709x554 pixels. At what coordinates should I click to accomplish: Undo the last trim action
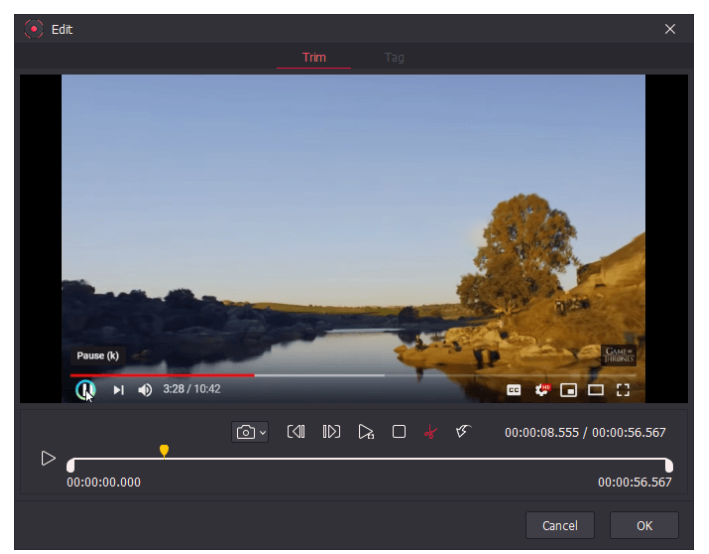click(463, 431)
